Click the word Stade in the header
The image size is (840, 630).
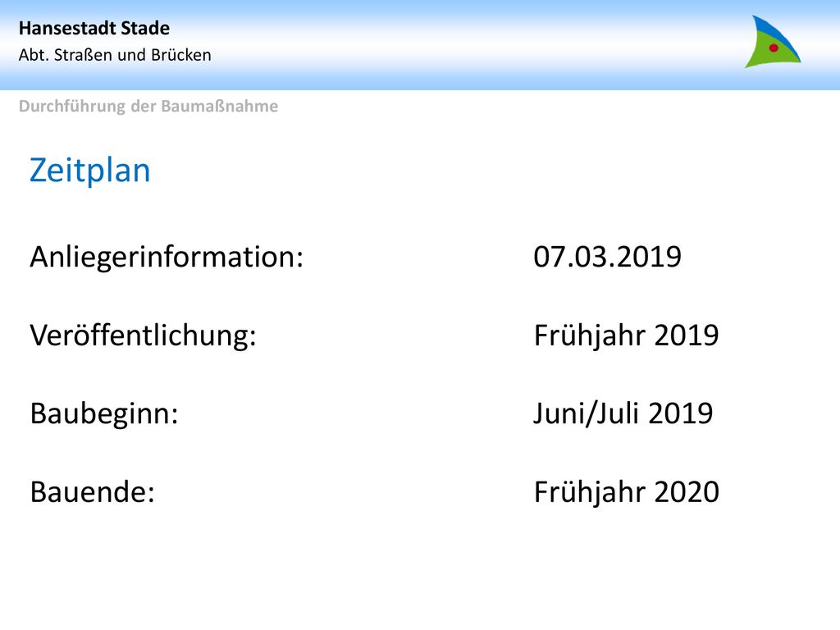point(145,28)
